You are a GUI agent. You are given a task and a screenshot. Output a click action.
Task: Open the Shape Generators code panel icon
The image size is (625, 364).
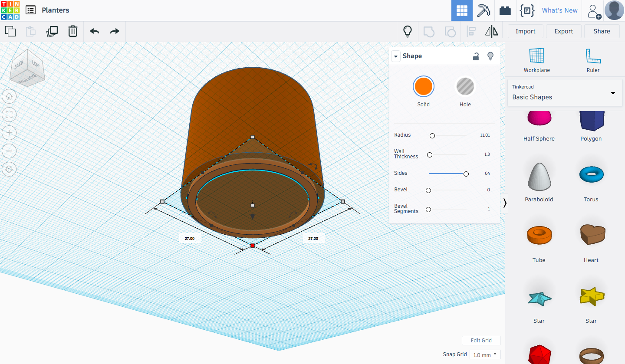(526, 10)
